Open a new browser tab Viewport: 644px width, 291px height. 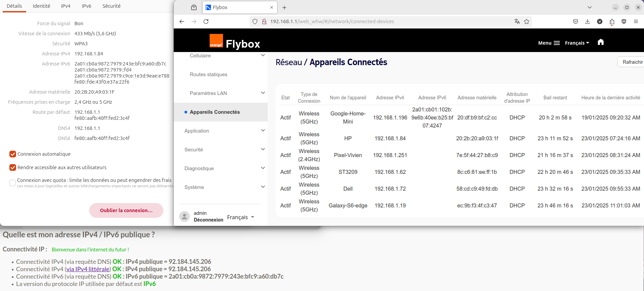pyautogui.click(x=284, y=7)
